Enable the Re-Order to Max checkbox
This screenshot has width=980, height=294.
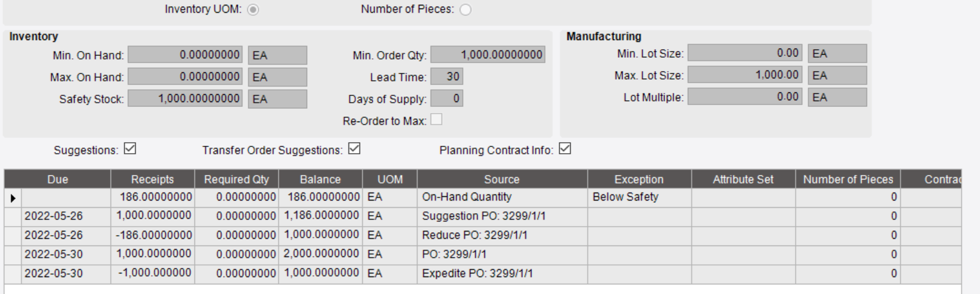click(x=437, y=120)
